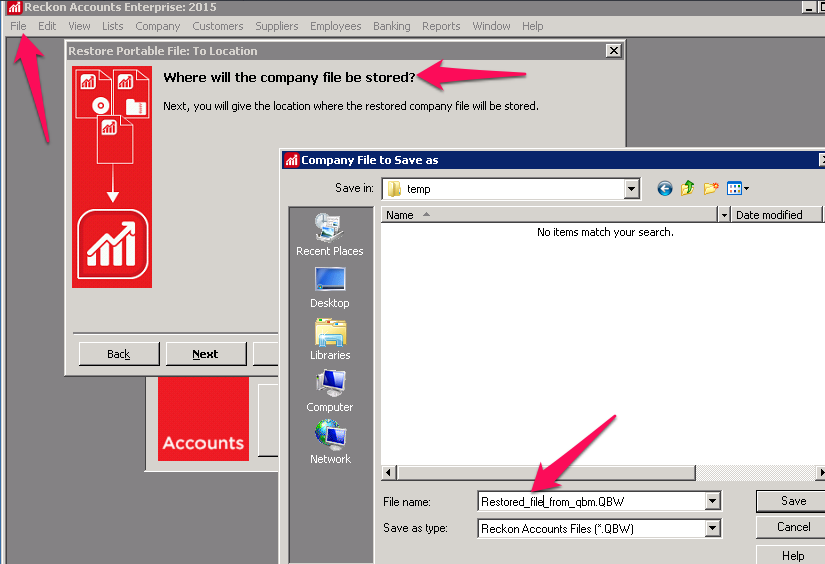Open the Edit menu
This screenshot has width=825, height=564.
[x=47, y=26]
